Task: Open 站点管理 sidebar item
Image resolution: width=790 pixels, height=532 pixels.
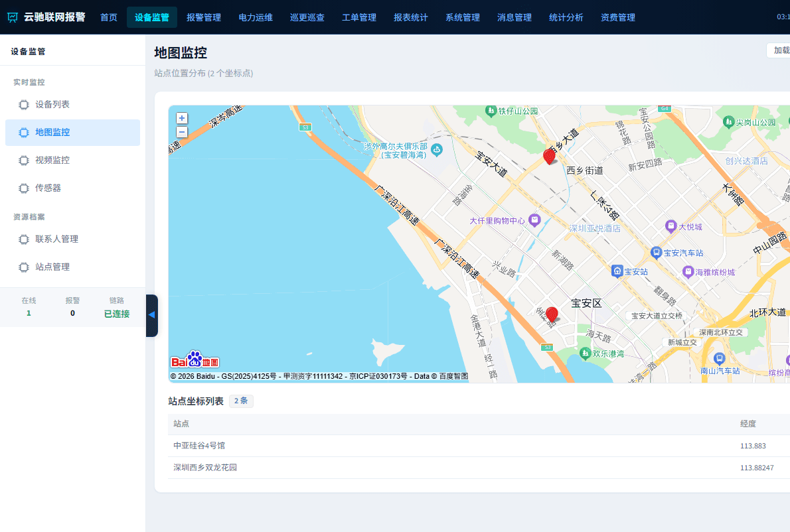Action: click(72, 267)
